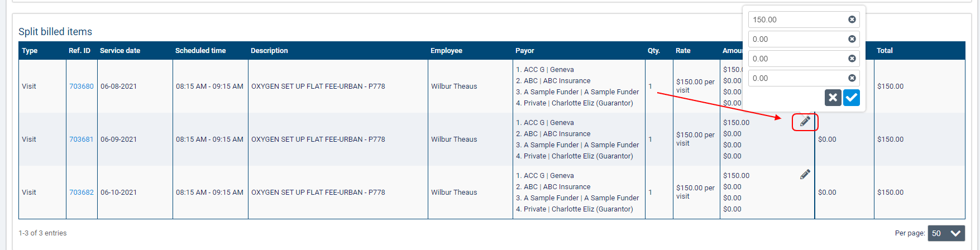Open visit reference 703680
This screenshot has height=250, width=980.
(82, 86)
